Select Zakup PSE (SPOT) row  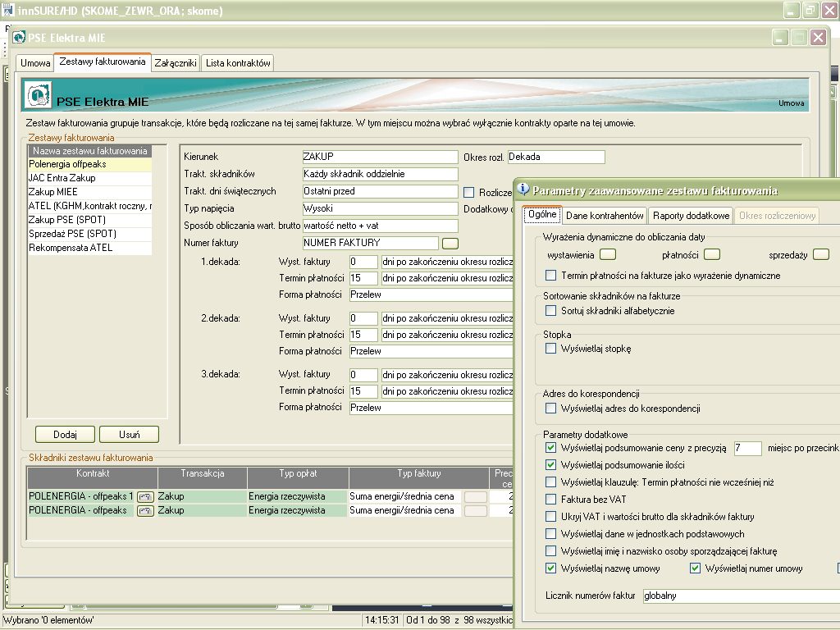(90, 220)
